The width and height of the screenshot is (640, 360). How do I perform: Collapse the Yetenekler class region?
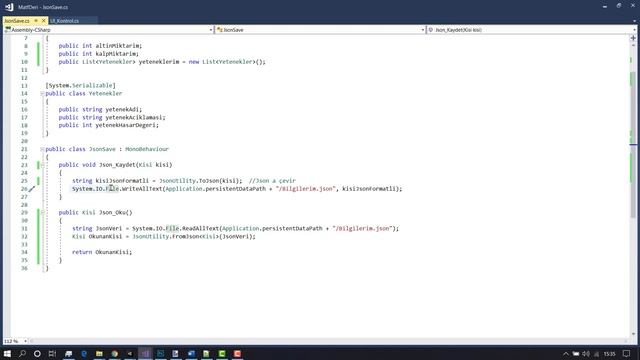[42, 93]
